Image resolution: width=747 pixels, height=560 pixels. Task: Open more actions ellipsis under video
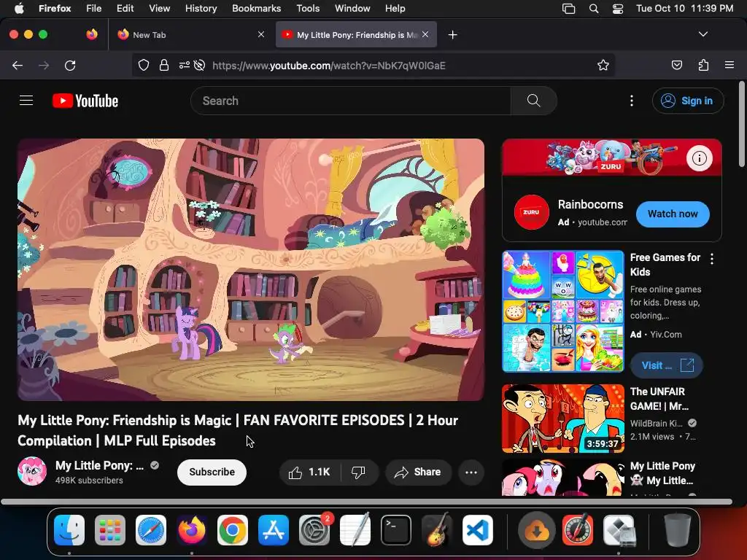pos(471,472)
